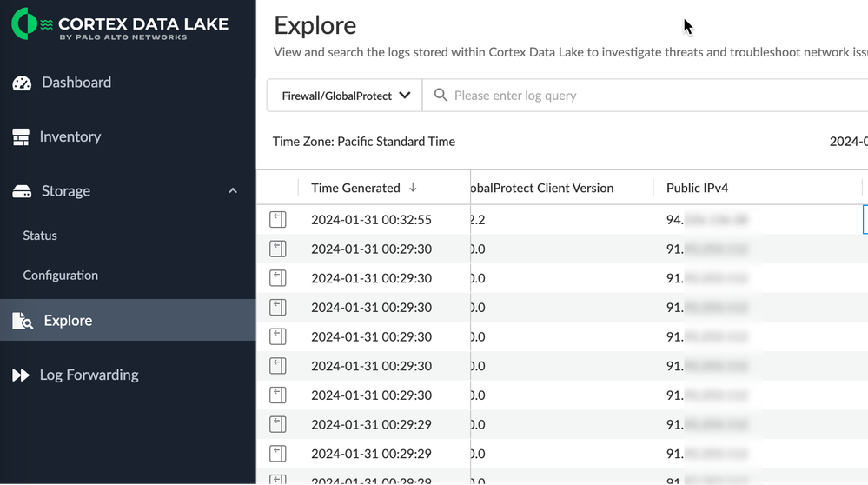Screen dimensions: 868x485
Task: Open Storage Status page
Action: click(x=40, y=236)
